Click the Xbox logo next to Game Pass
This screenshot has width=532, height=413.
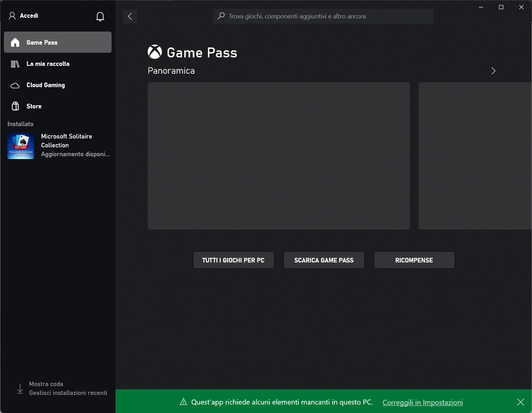pos(155,52)
